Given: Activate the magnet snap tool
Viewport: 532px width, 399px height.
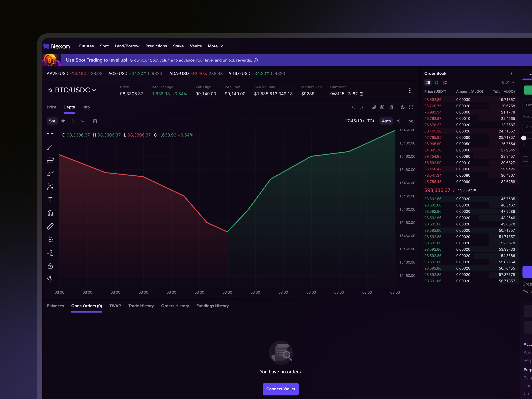Looking at the screenshot, I should (x=50, y=213).
